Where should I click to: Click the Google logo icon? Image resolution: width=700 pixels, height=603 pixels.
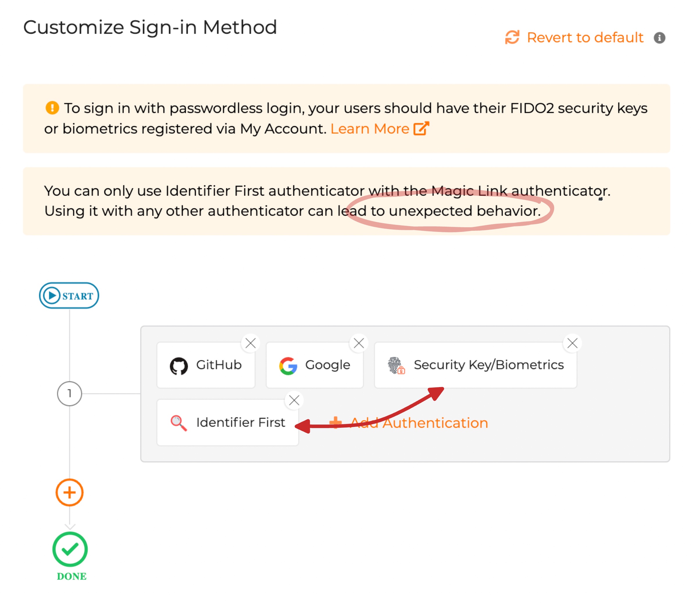(x=287, y=365)
